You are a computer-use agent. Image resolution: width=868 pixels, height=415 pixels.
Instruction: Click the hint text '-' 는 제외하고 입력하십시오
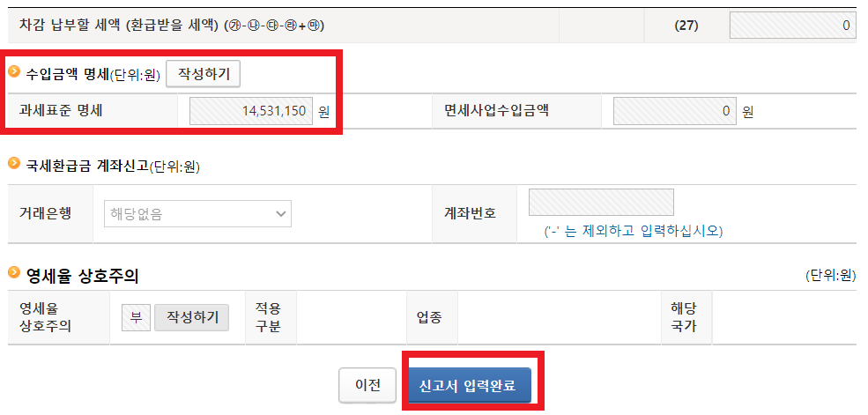pyautogui.click(x=634, y=231)
